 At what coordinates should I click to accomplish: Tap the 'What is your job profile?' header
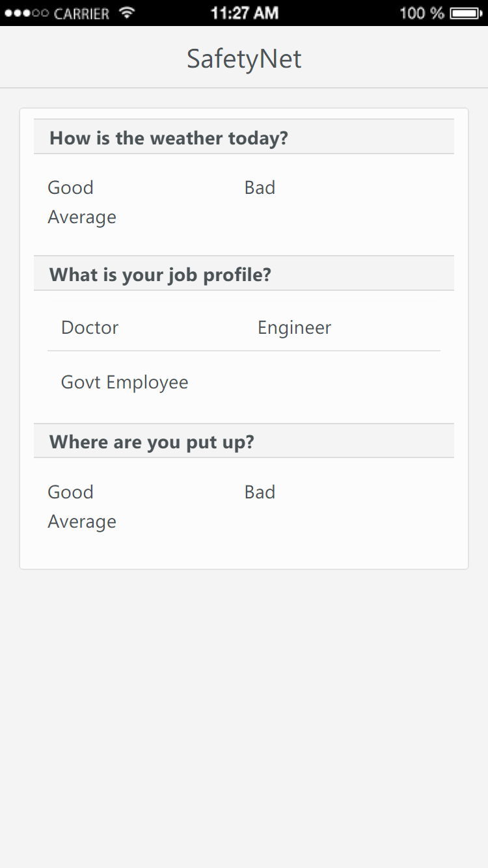click(x=160, y=275)
